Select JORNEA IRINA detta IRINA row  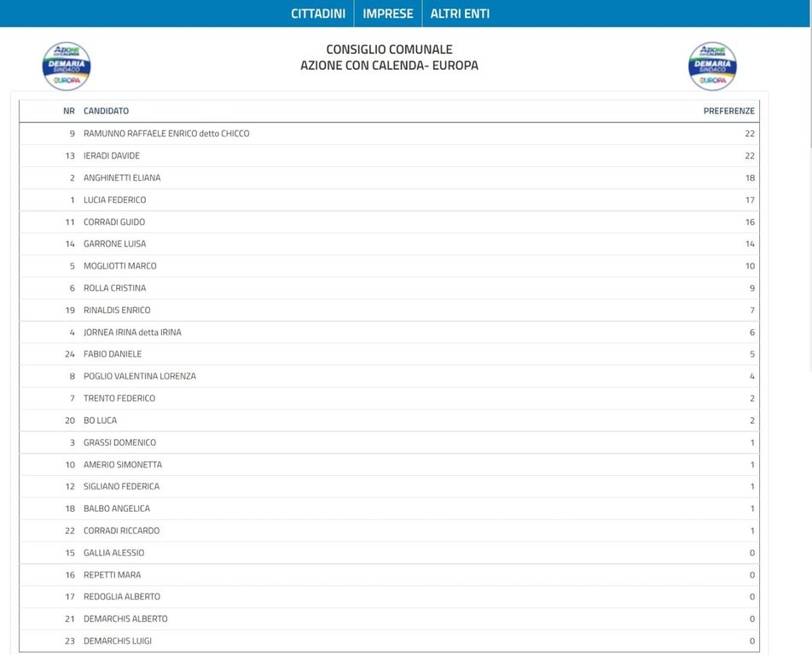coord(132,333)
